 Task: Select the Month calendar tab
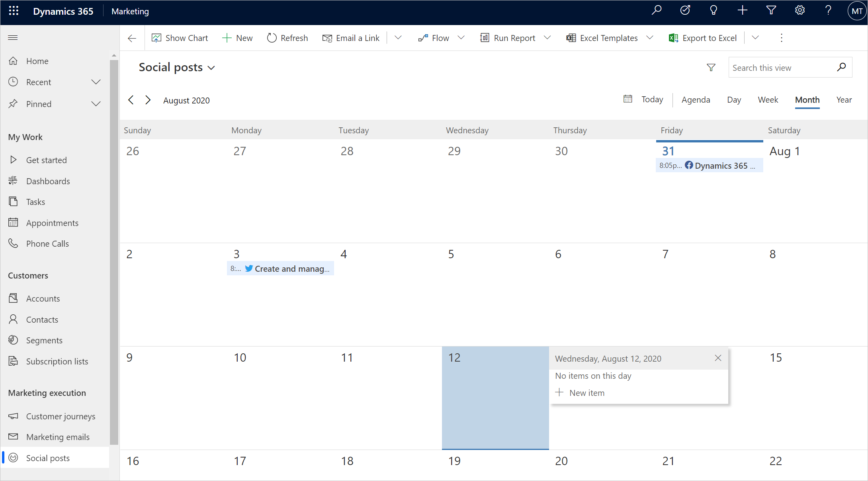(807, 99)
